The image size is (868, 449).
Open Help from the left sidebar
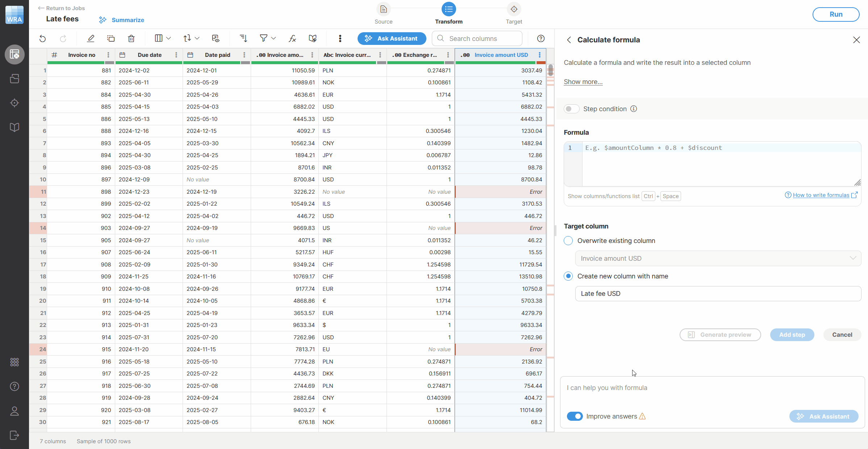[x=14, y=386]
